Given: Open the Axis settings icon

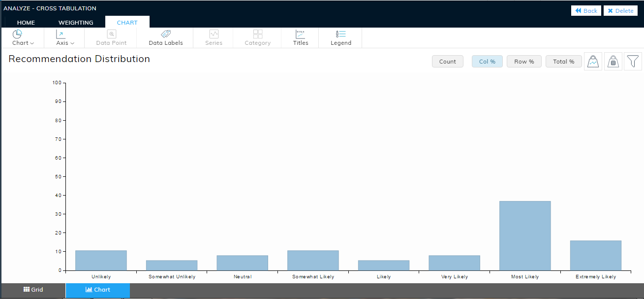Looking at the screenshot, I should click(61, 34).
